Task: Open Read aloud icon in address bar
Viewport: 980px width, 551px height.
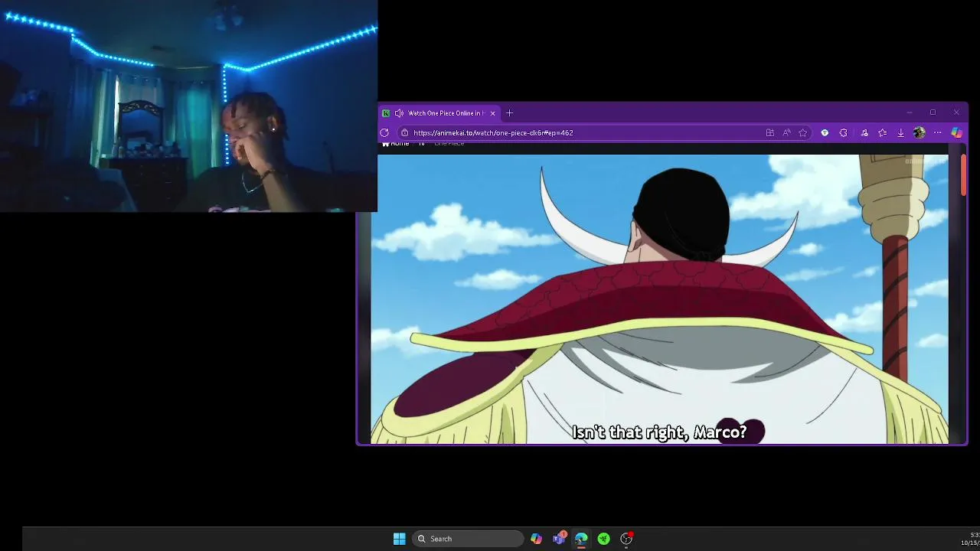Action: pyautogui.click(x=786, y=132)
